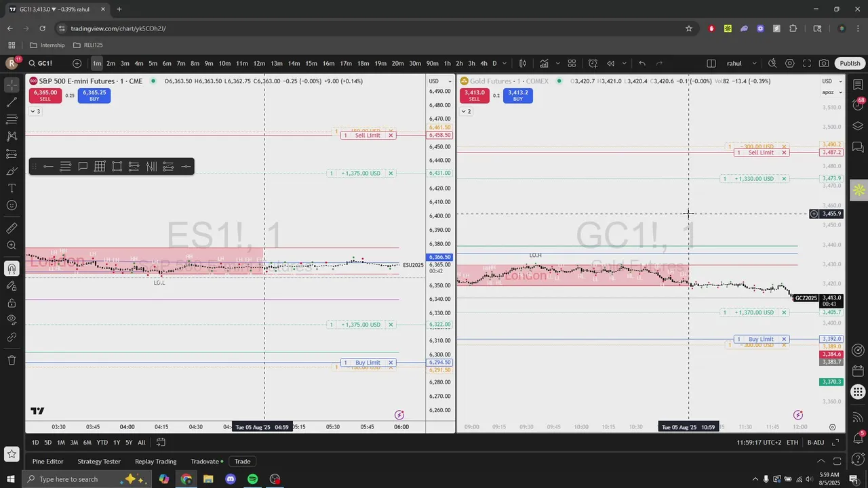868x488 pixels.
Task: Open the go-to-date calendar
Action: (x=161, y=443)
